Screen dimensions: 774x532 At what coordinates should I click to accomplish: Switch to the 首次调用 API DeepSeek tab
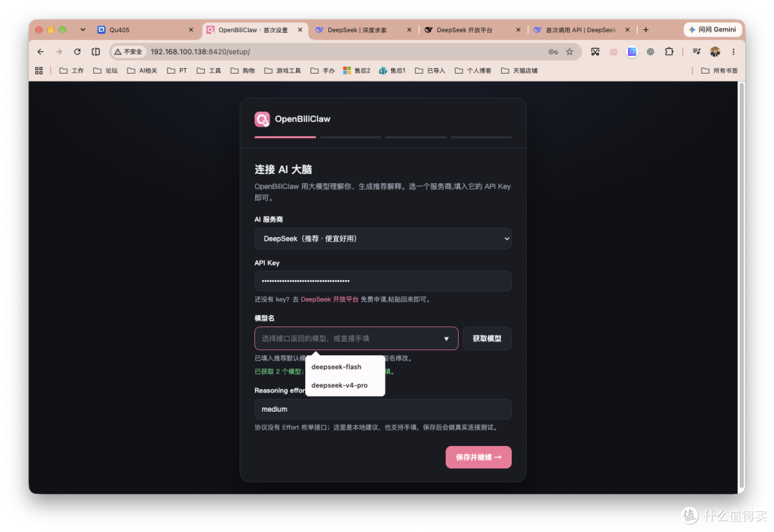click(582, 30)
